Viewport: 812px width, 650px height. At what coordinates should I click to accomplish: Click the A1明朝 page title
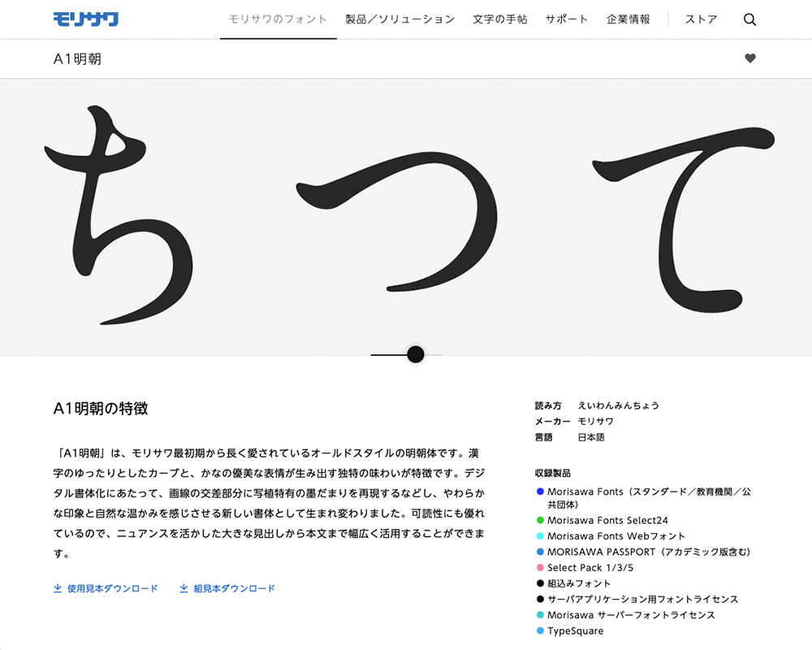pyautogui.click(x=77, y=59)
